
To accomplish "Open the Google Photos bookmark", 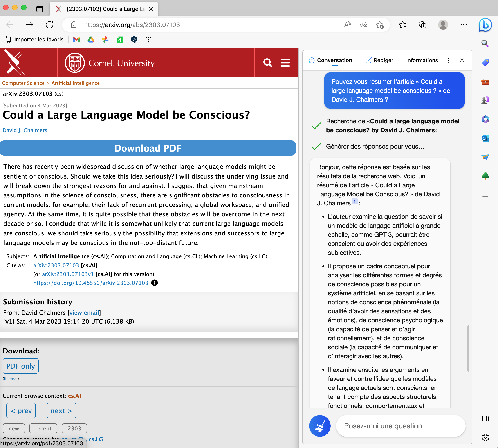I will [105, 39].
